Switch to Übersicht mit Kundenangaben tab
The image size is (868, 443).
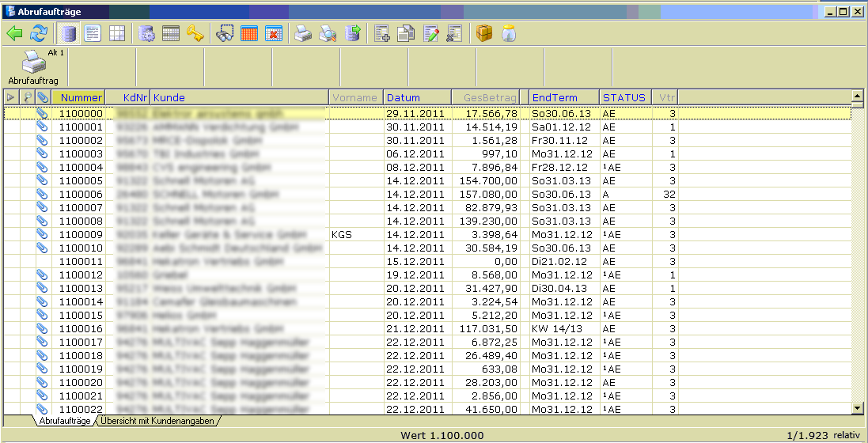click(159, 421)
